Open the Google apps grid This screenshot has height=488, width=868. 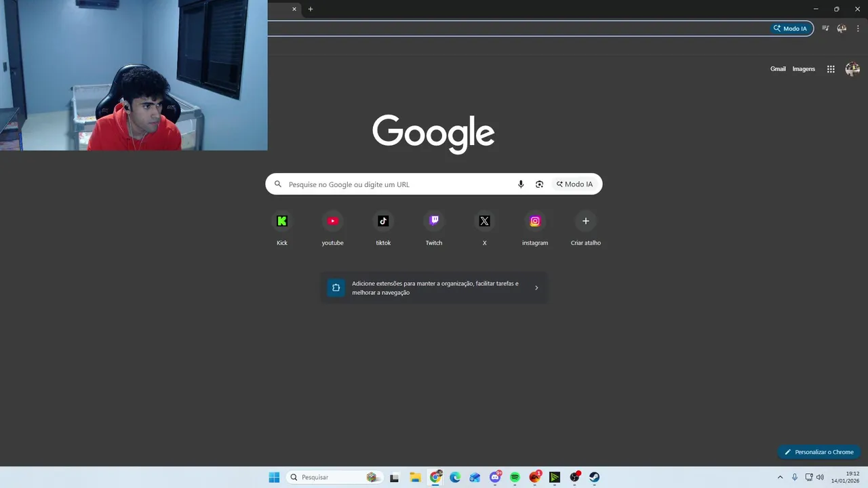(831, 69)
